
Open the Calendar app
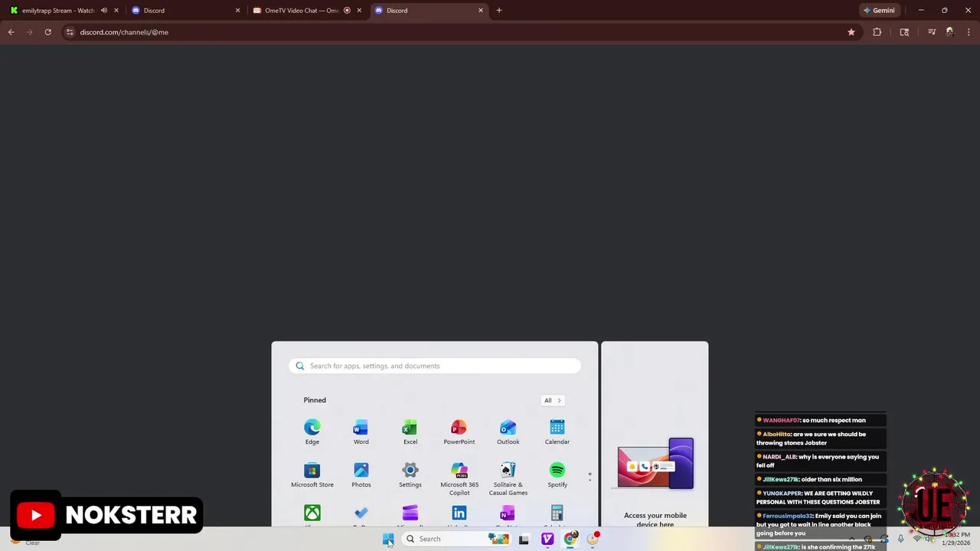[557, 432]
